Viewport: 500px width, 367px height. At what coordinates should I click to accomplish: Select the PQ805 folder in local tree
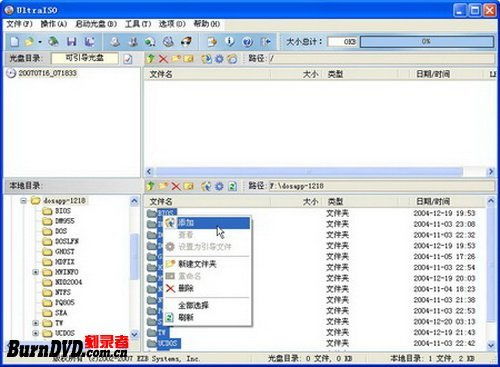tap(65, 302)
